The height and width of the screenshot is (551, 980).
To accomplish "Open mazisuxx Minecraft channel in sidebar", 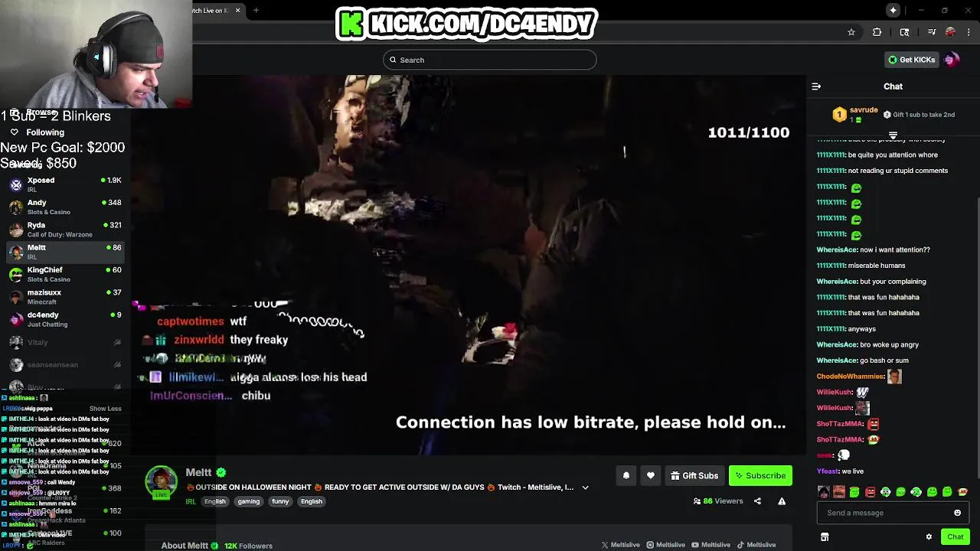I will coord(65,297).
